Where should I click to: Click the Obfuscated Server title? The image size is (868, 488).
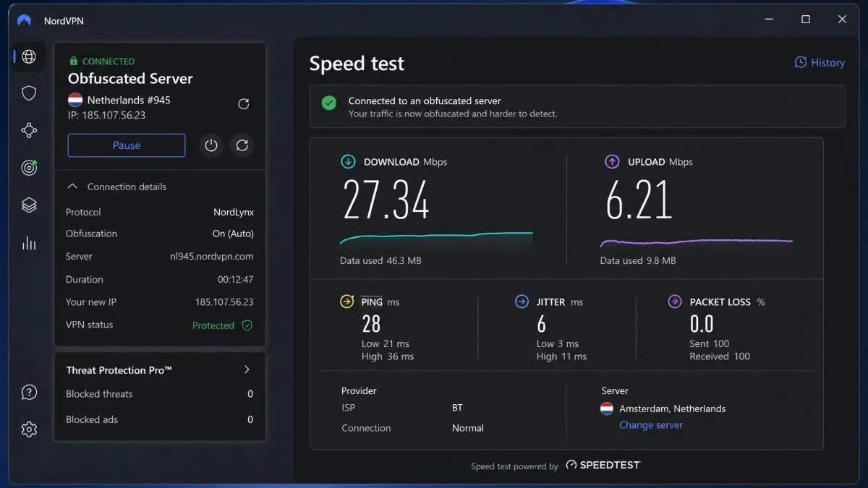130,78
